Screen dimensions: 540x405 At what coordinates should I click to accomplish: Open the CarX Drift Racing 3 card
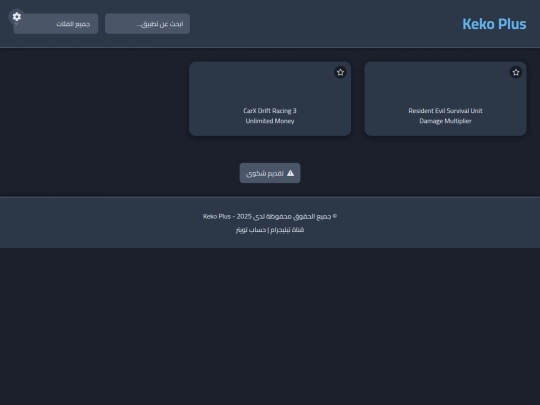270,99
